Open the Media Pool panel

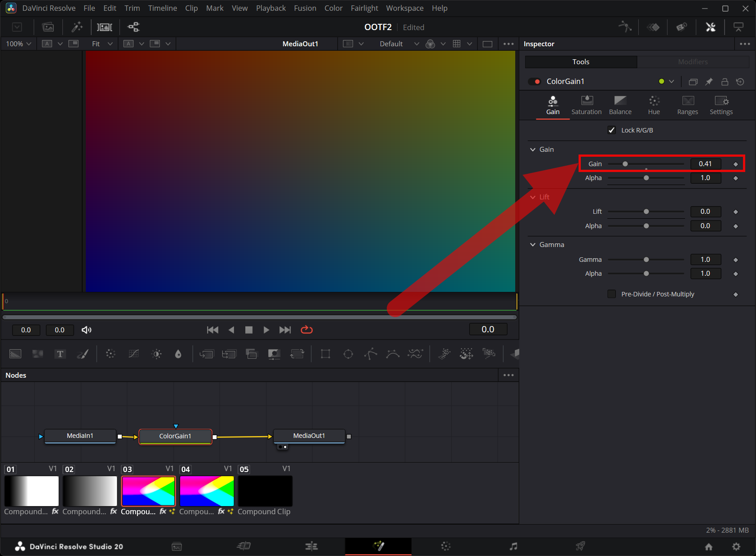(x=48, y=27)
